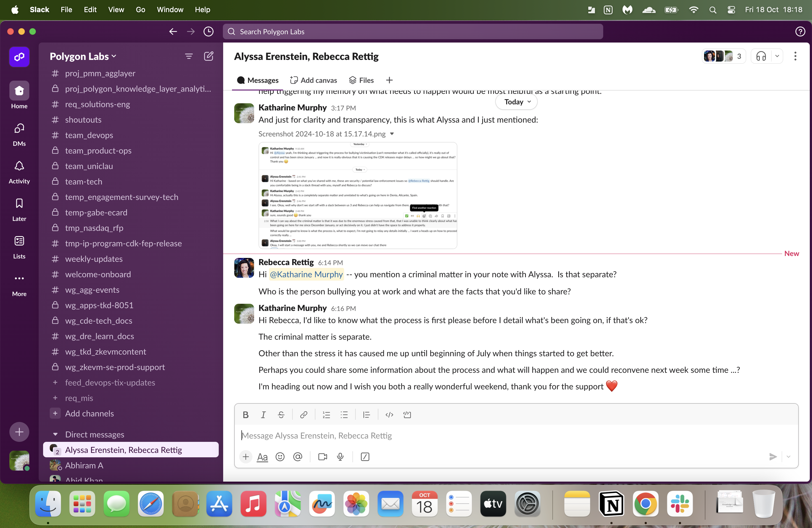Open the View menu

point(116,10)
